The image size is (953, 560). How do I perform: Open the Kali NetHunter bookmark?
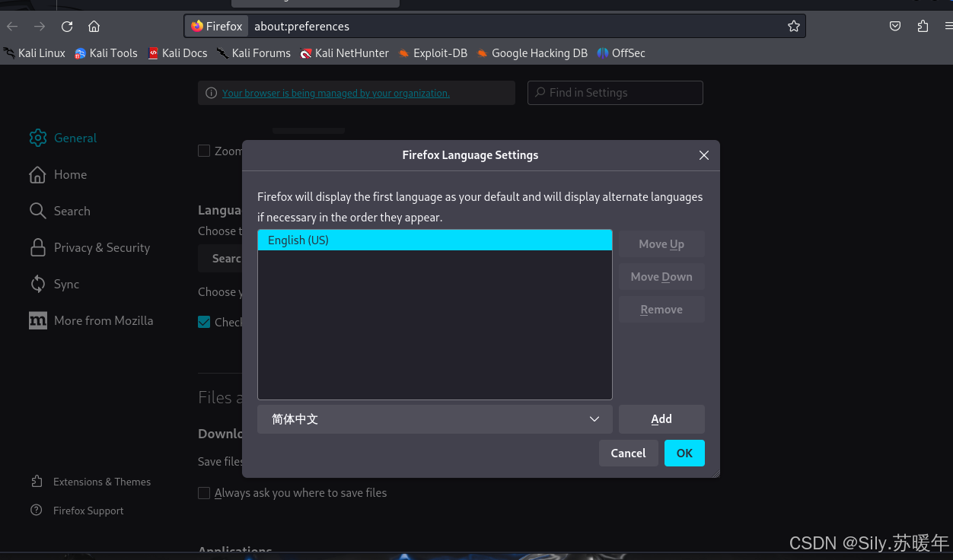(344, 53)
